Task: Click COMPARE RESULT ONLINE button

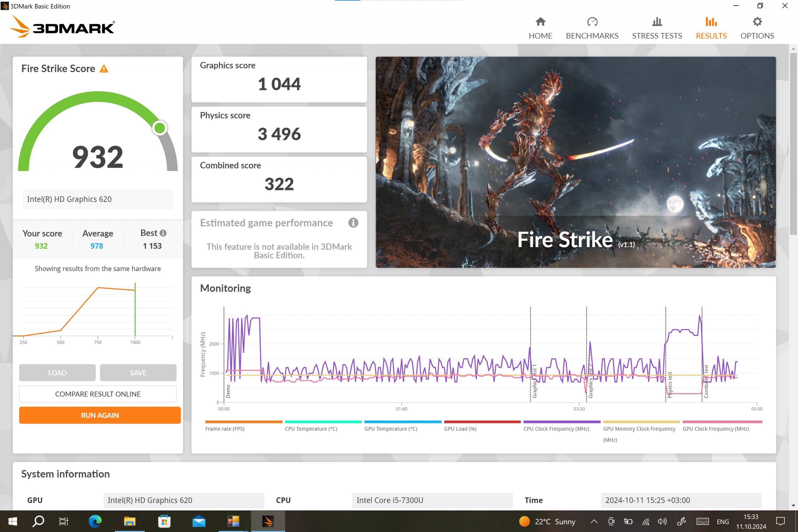Action: (98, 394)
